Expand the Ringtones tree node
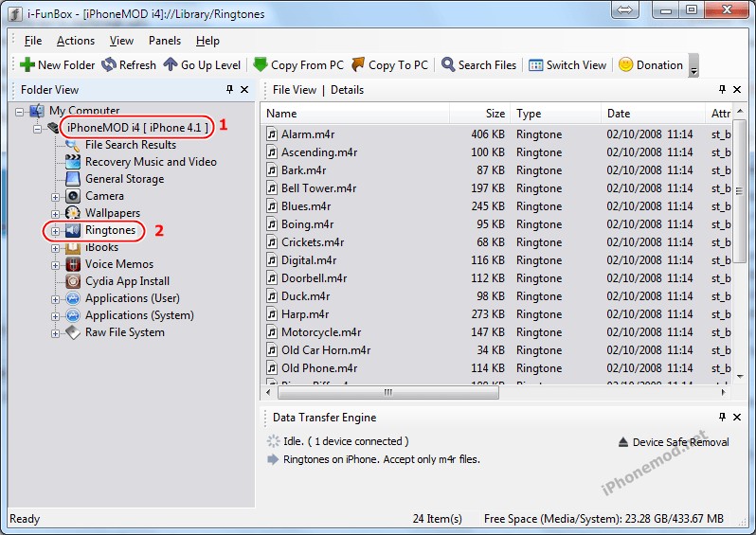 [55, 231]
